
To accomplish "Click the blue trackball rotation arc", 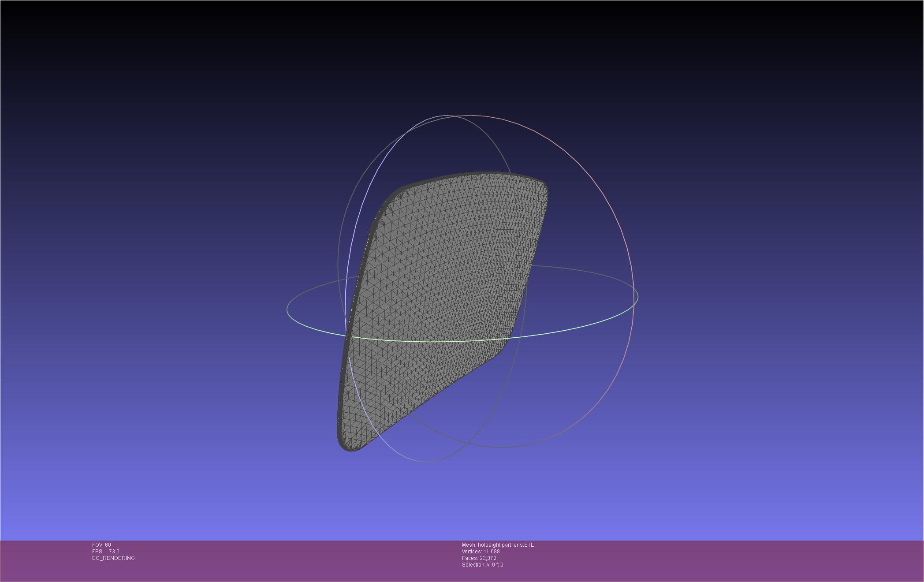I will click(x=383, y=161).
